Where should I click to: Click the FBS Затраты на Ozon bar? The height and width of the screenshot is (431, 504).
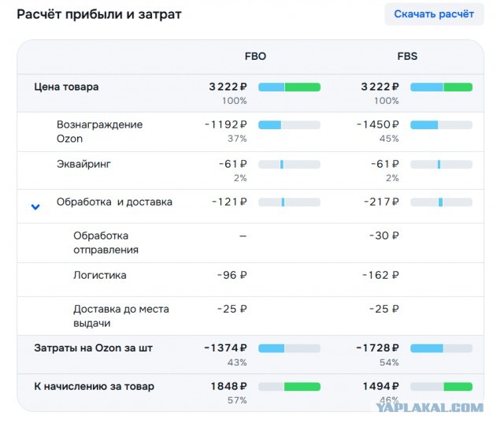(441, 348)
